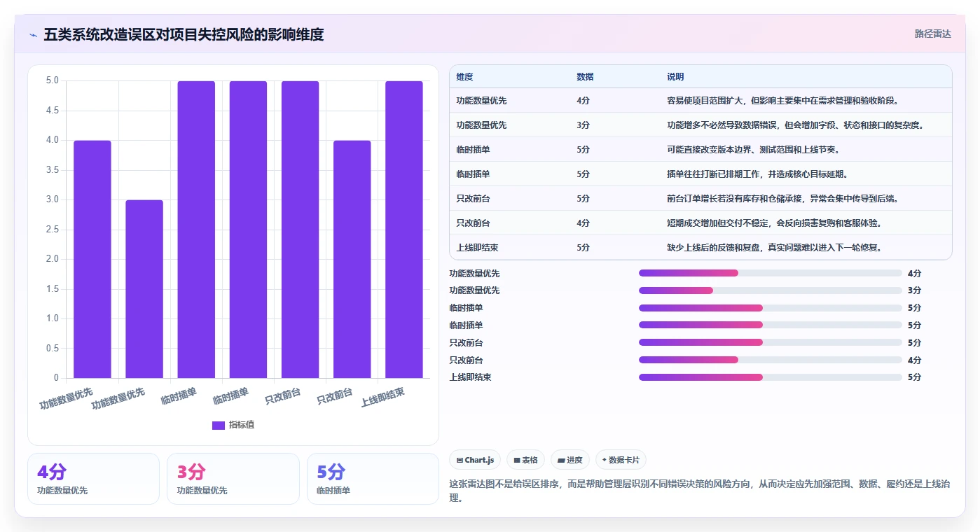Click the 功能数量优先 bar at value 4.0
The height and width of the screenshot is (532, 980).
(x=92, y=259)
